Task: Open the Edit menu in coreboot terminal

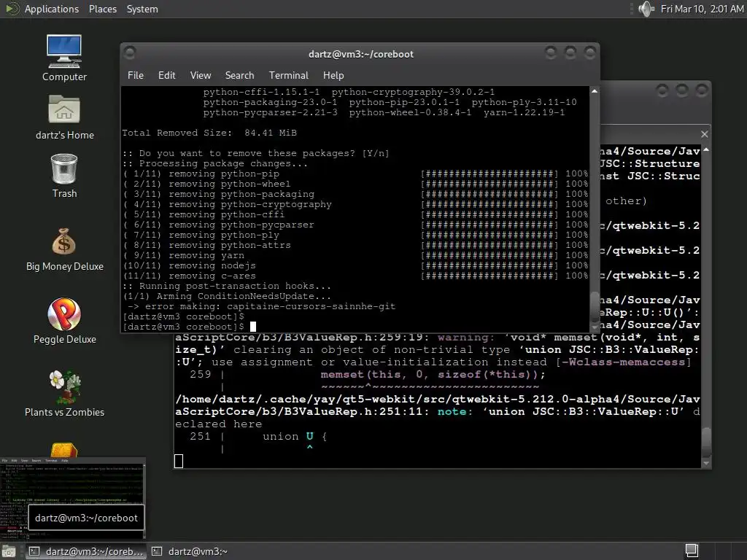Action: [x=167, y=75]
